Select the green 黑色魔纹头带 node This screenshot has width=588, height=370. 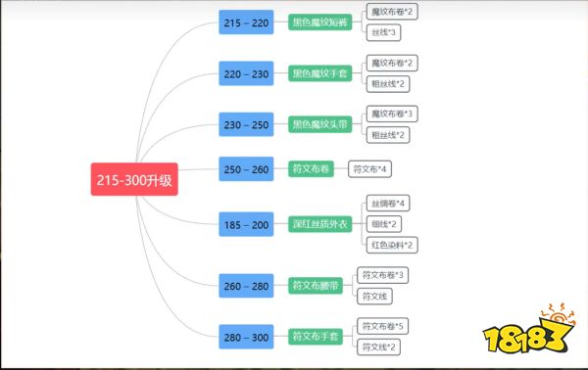coord(319,124)
